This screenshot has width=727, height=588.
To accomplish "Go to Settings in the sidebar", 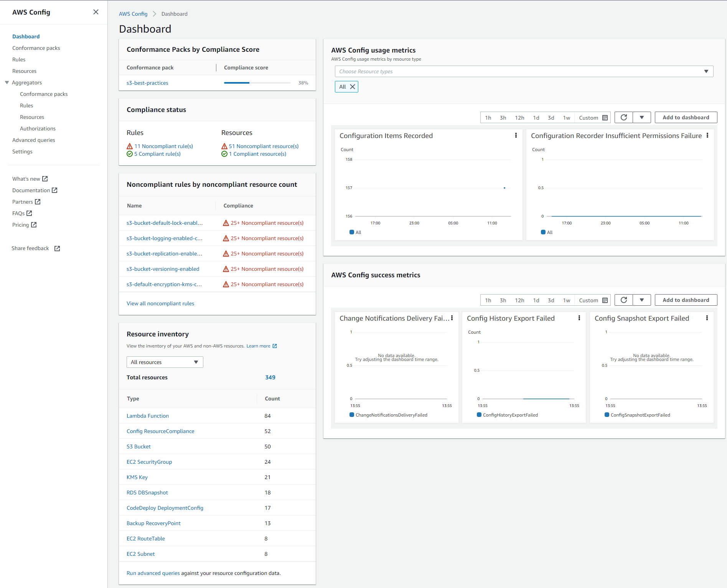I will point(22,151).
